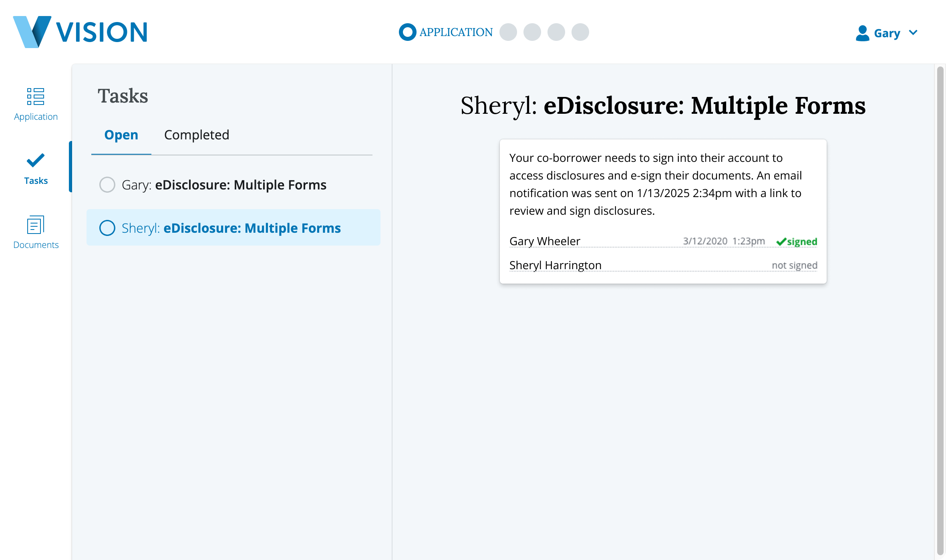Select the Tasks checkmark icon

tap(36, 160)
